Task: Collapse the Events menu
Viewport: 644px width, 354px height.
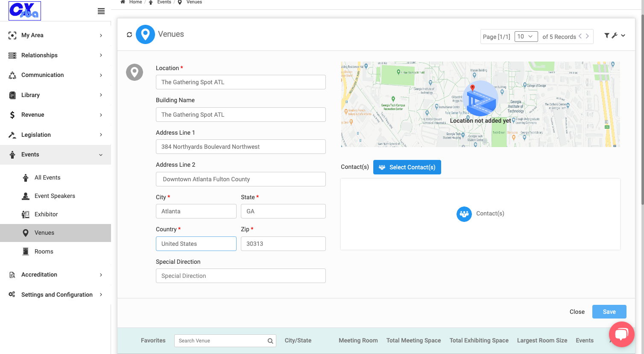Action: [56, 155]
